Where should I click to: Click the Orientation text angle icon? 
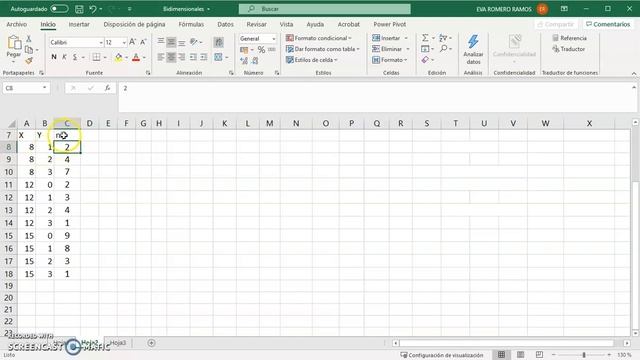click(194, 42)
